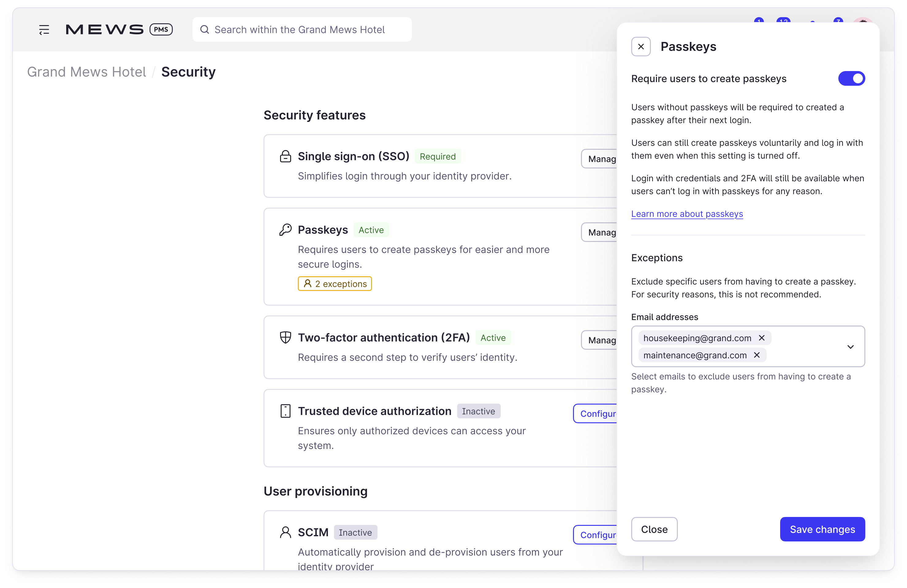Remove maintenance@grand.com from exceptions
The image size is (907, 588).
[757, 355]
